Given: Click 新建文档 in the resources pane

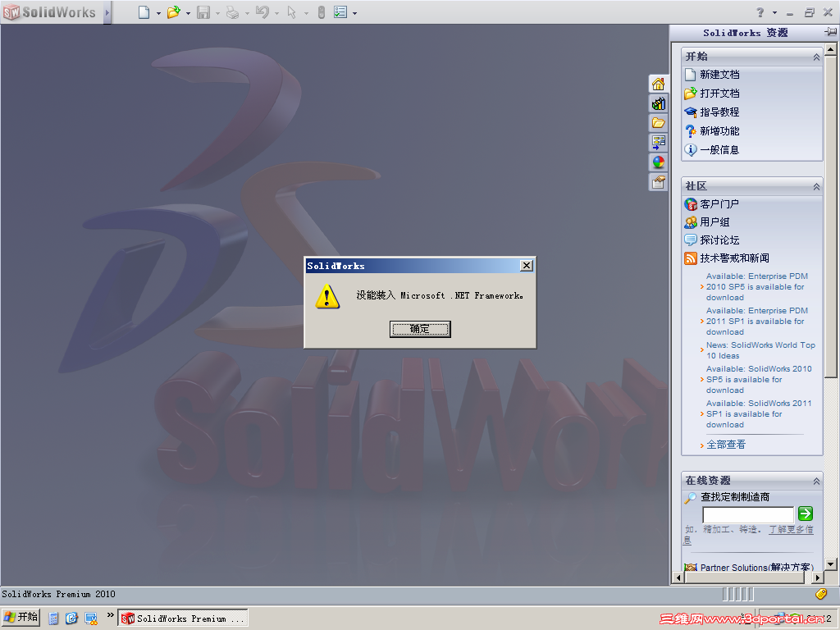Looking at the screenshot, I should tap(719, 75).
